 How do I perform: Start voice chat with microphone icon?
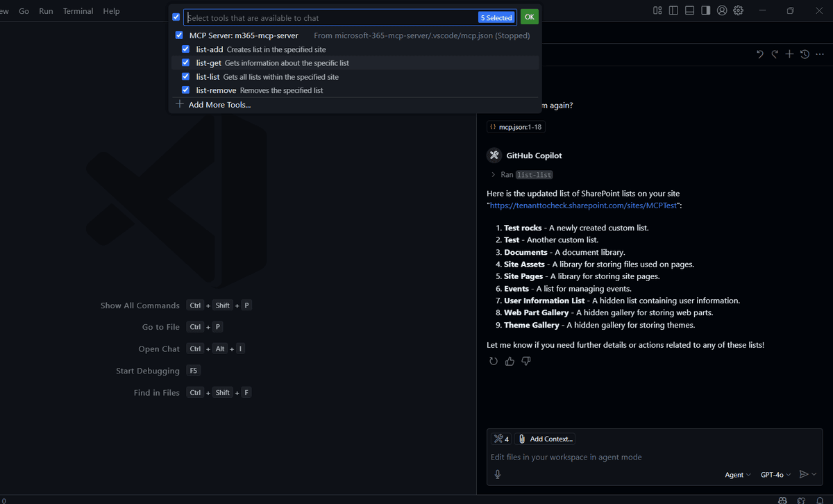point(498,474)
